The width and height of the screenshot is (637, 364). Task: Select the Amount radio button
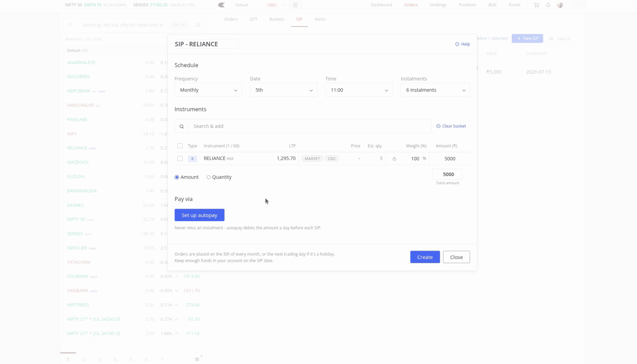click(x=177, y=177)
